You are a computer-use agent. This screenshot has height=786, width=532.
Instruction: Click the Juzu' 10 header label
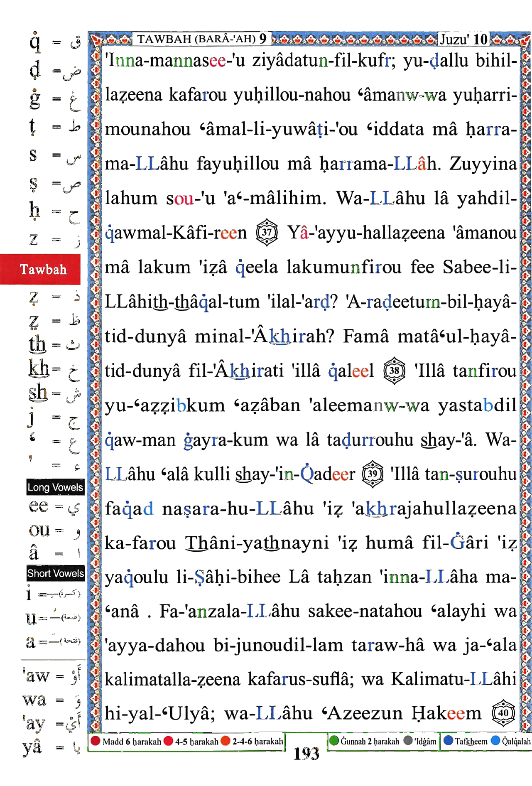(463, 39)
